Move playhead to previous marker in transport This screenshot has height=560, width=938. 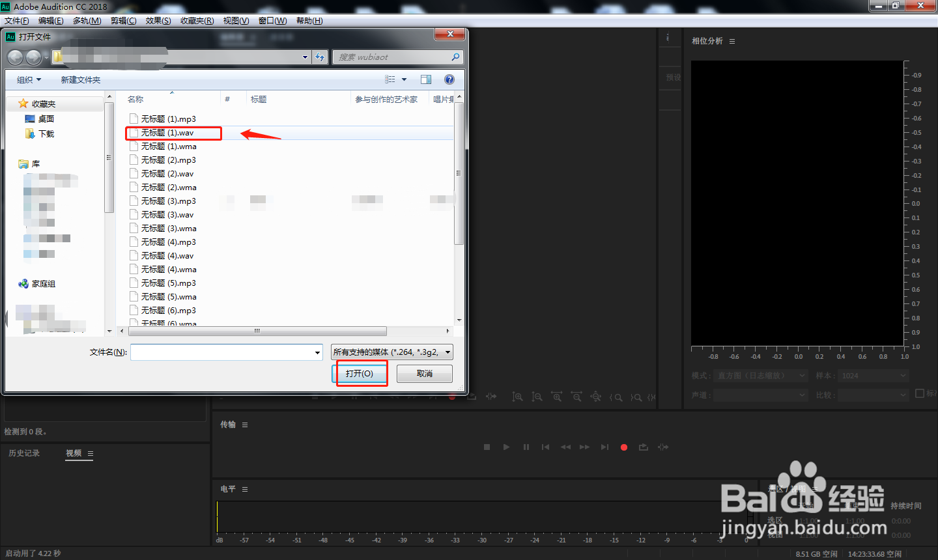[x=546, y=447]
